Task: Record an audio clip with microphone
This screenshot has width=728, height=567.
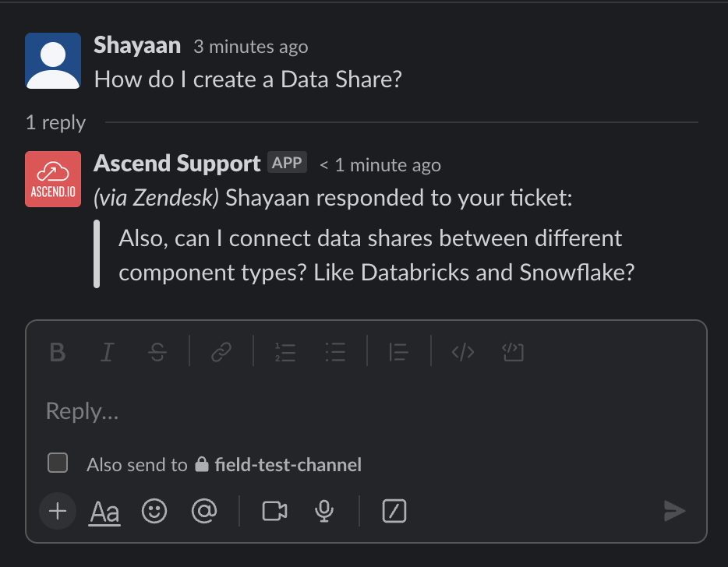Action: (324, 512)
